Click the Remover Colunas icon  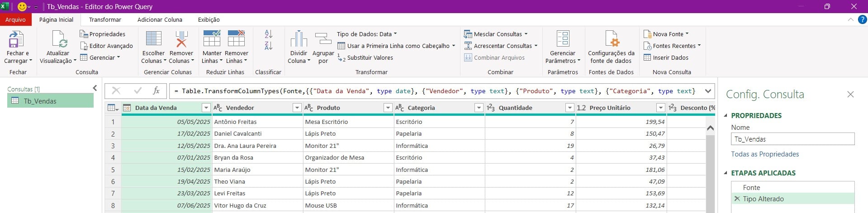(181, 39)
